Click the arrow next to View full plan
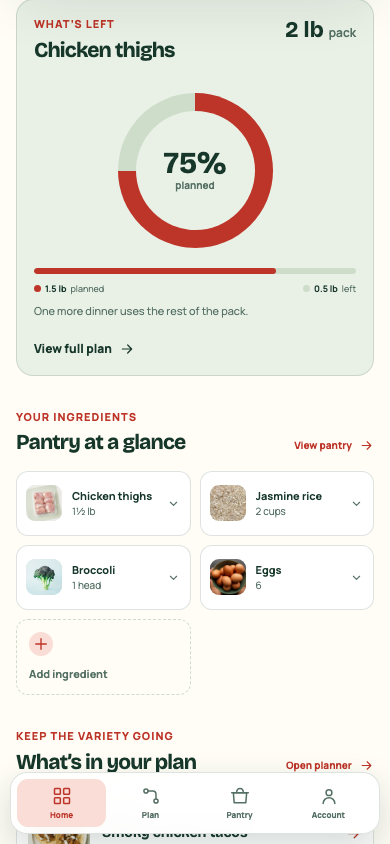The width and height of the screenshot is (390, 844). click(127, 349)
